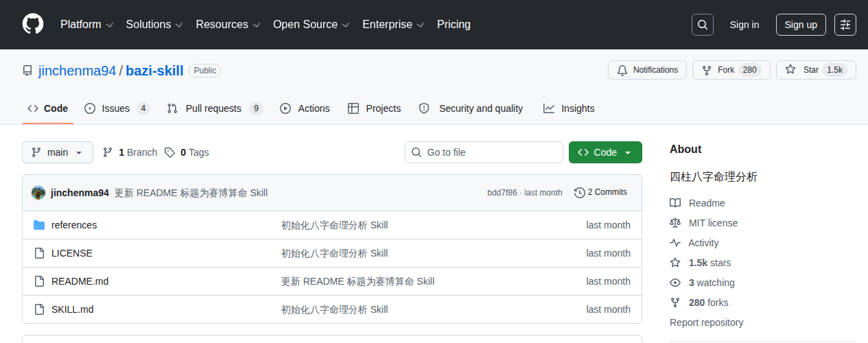Open the Pull requests tab

[x=215, y=108]
